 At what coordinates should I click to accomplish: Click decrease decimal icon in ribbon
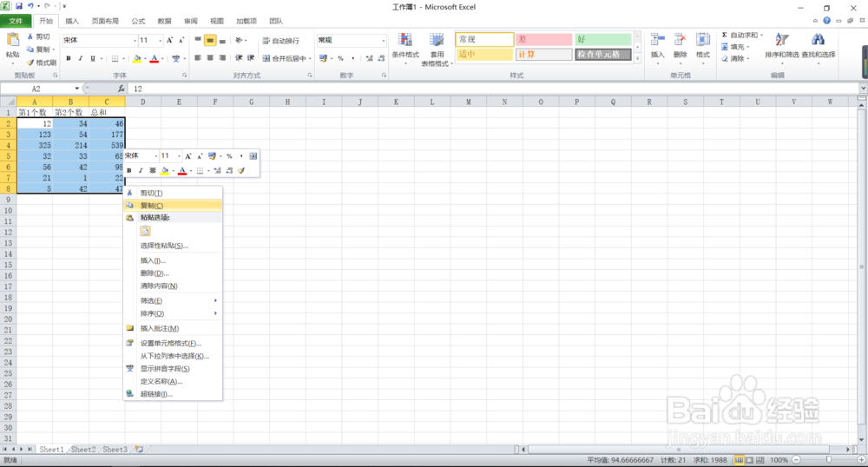[x=381, y=58]
